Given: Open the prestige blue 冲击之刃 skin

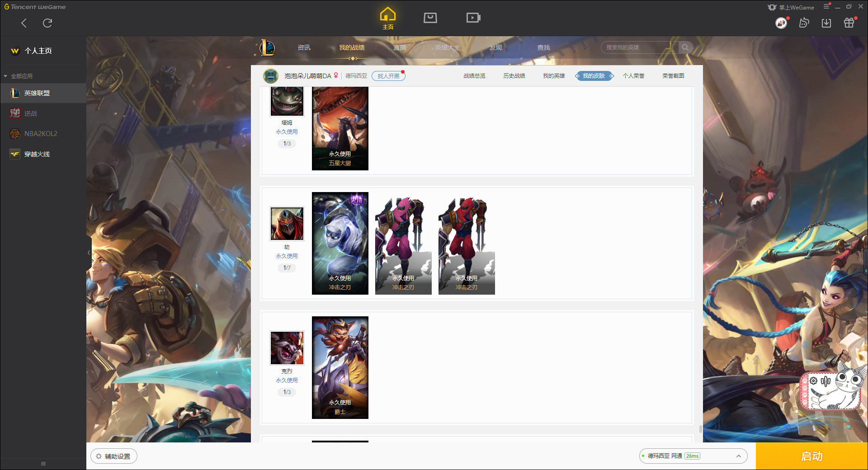Looking at the screenshot, I should point(340,243).
